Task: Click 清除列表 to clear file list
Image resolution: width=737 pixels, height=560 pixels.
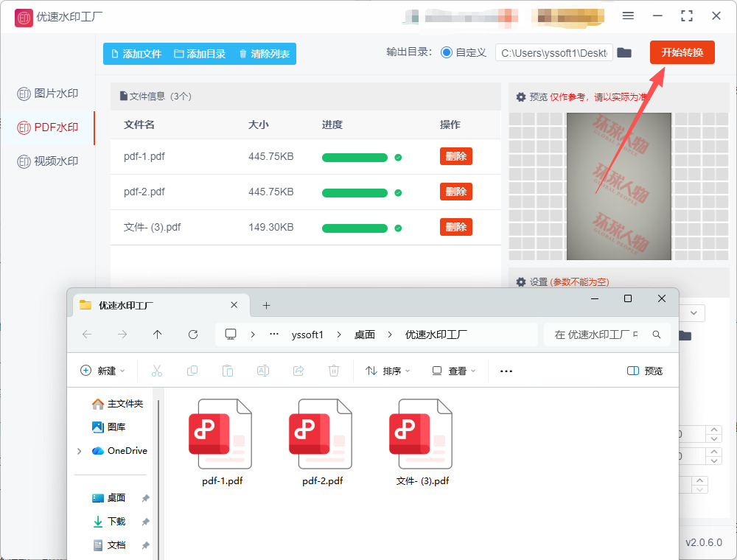Action: (x=264, y=54)
